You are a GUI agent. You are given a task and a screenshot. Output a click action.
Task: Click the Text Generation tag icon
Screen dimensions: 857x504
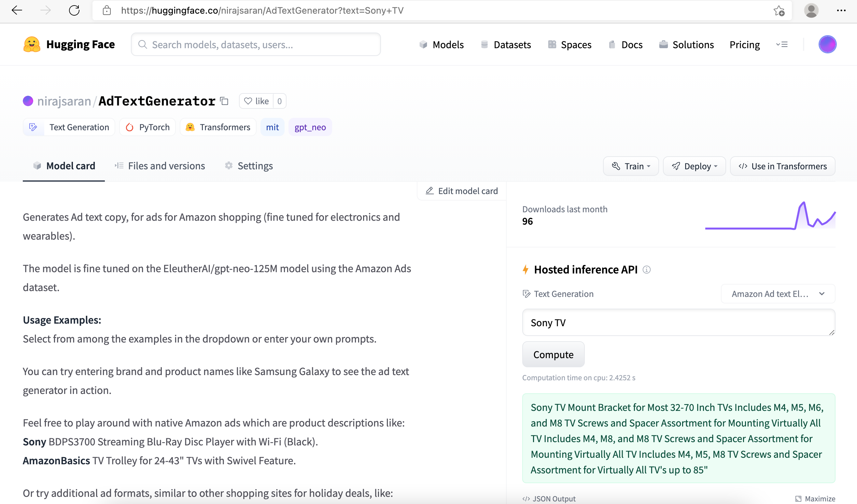tap(33, 127)
